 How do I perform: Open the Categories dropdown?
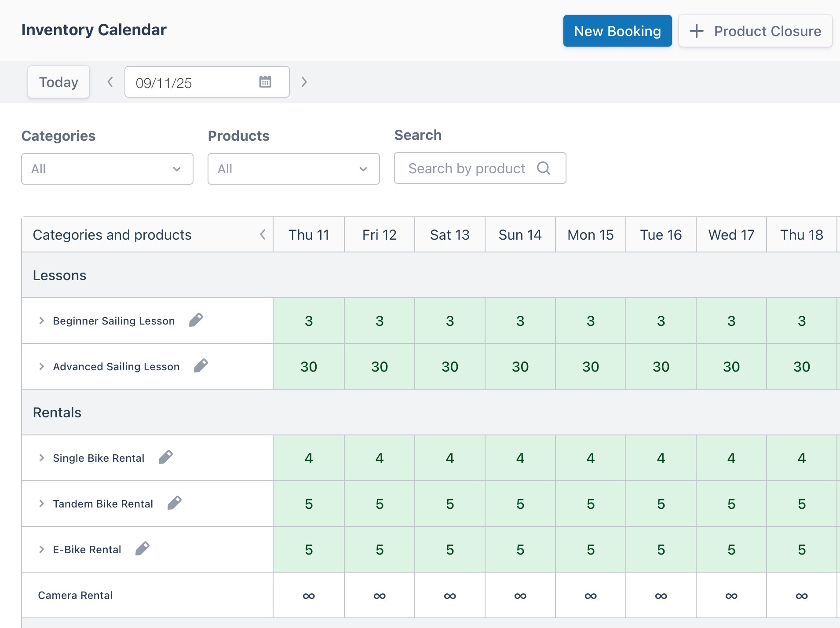107,169
